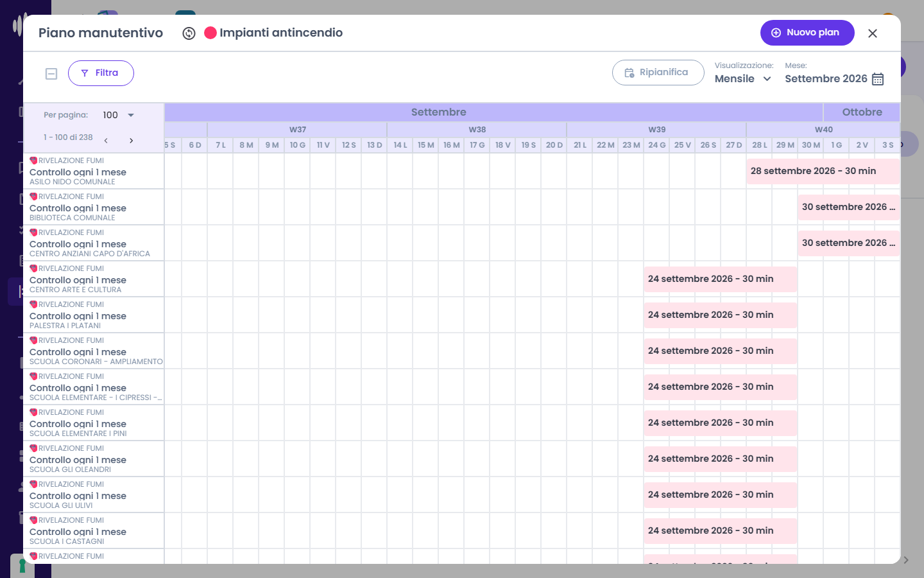Open the 28 settembre 2026 event for ASILO NIDO COMUNALE

(x=823, y=171)
